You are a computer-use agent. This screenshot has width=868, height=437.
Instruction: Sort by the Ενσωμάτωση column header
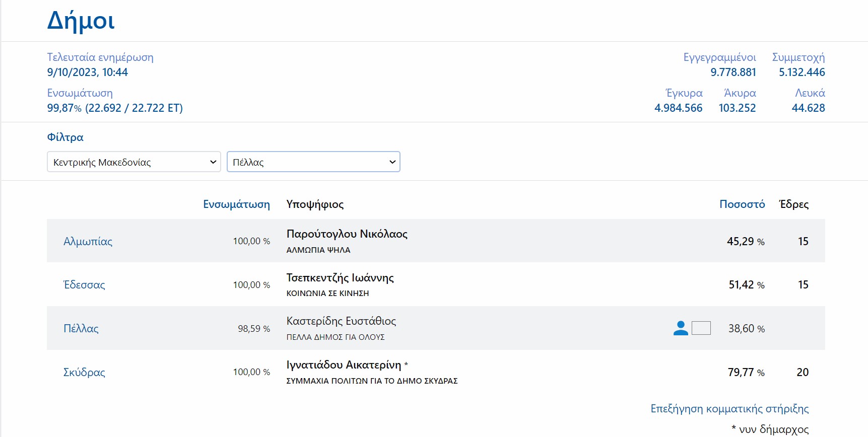click(236, 204)
